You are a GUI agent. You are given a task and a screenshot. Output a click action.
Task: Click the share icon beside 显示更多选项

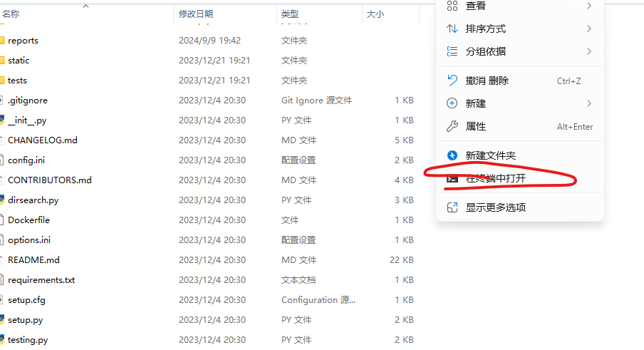click(452, 207)
